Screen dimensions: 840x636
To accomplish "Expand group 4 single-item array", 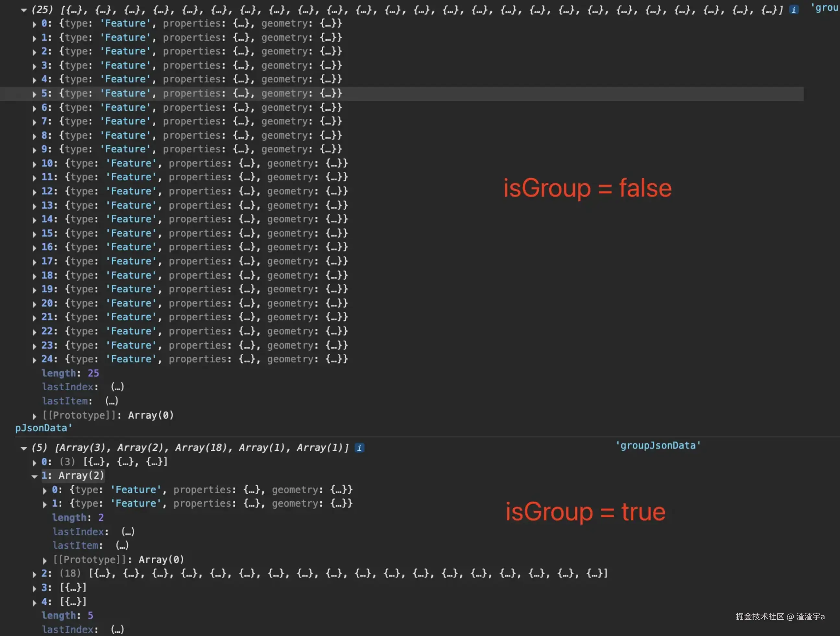I will (x=35, y=603).
